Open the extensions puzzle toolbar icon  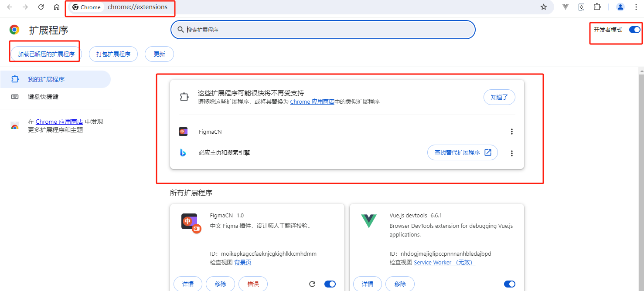pyautogui.click(x=597, y=7)
